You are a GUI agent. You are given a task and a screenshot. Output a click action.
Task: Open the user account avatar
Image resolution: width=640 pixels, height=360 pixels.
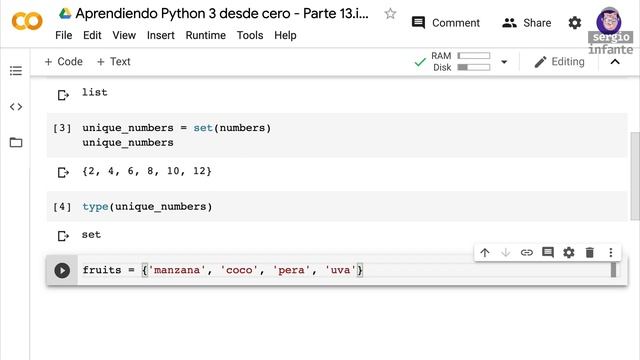609,20
